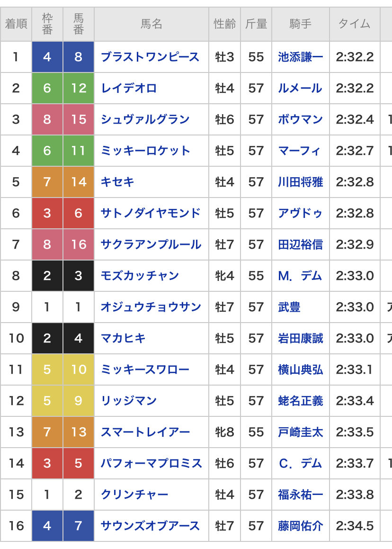Open jockey page 福永祐一
The height and width of the screenshot is (549, 392).
point(300,495)
